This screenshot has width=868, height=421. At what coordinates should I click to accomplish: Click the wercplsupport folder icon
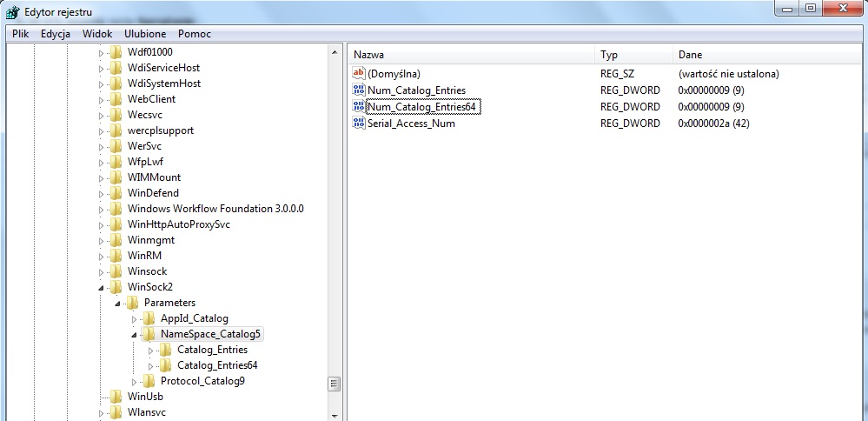tap(116, 130)
